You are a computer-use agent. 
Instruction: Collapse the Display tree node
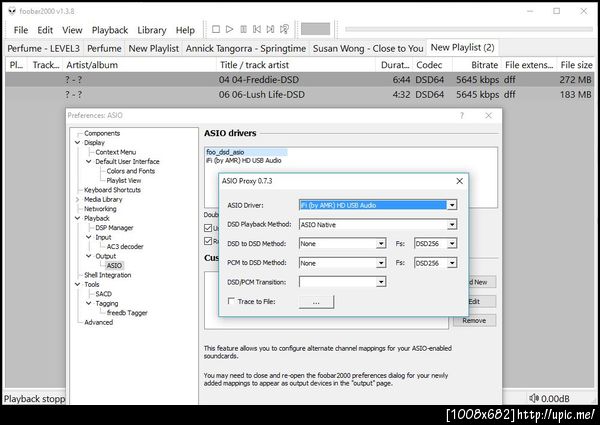(78, 143)
